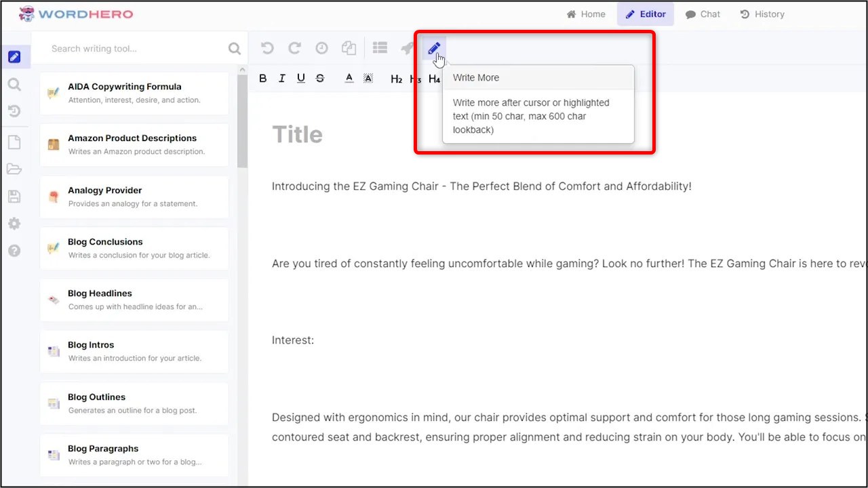Toggle italic formatting
This screenshot has width=868, height=488.
281,78
